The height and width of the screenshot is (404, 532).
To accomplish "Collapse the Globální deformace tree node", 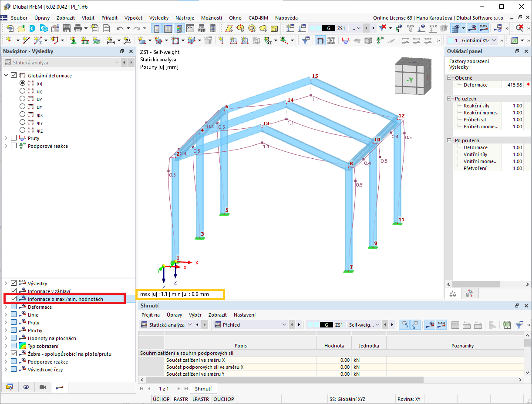I will [6, 75].
